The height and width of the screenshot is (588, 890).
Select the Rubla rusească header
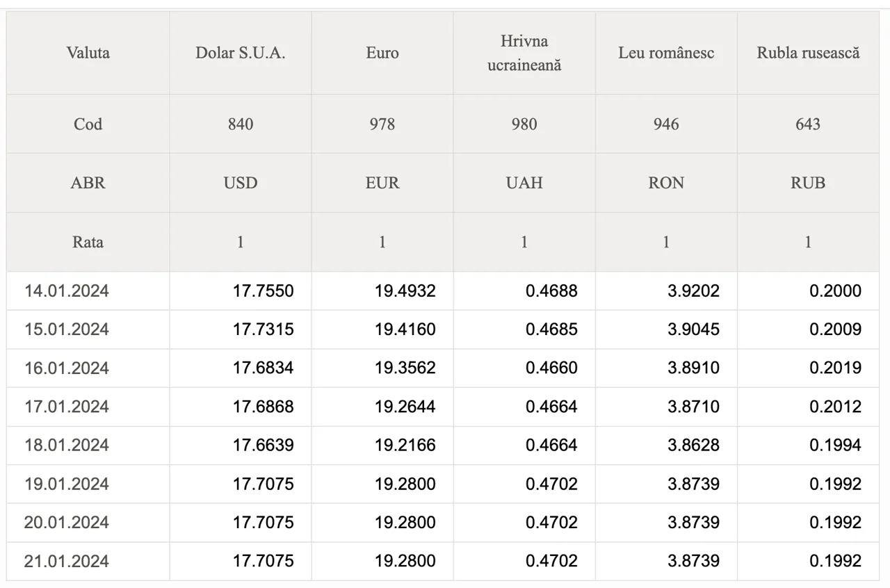pyautogui.click(x=808, y=53)
